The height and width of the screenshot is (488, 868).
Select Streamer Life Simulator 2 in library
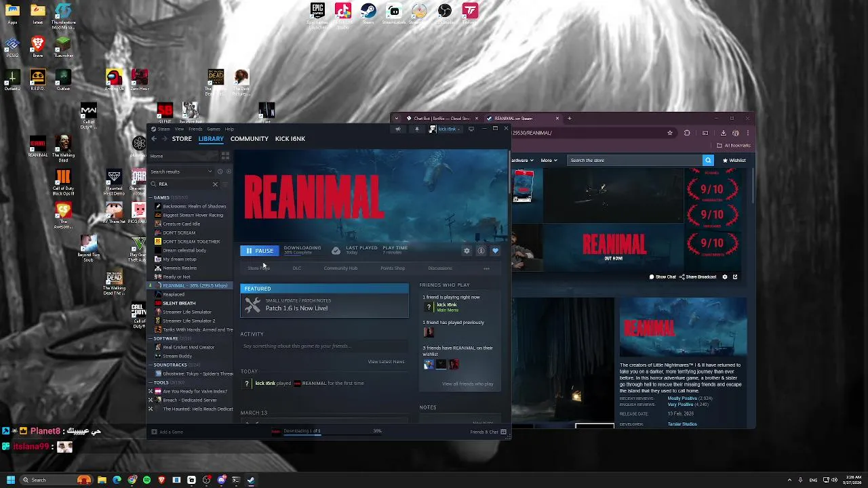point(189,321)
